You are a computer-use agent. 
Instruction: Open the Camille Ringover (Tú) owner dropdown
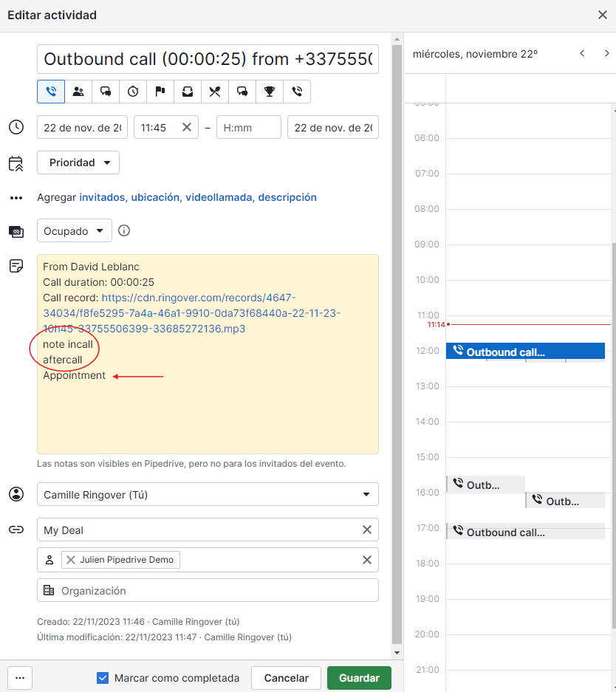[208, 494]
